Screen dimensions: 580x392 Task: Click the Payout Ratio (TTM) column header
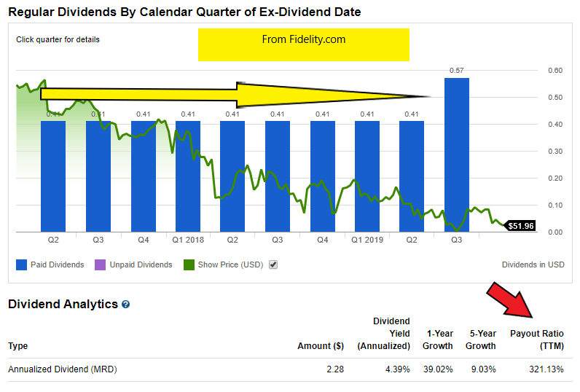tap(536, 340)
